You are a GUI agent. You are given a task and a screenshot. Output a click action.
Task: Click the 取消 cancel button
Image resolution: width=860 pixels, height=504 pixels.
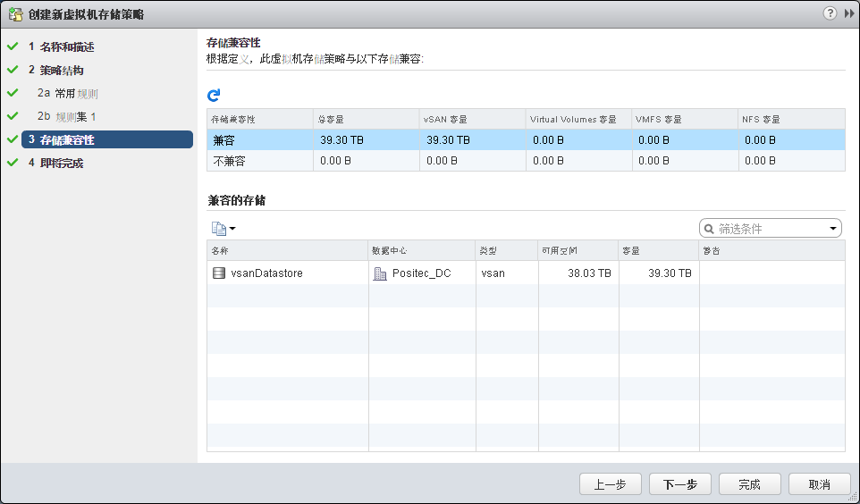tap(820, 484)
